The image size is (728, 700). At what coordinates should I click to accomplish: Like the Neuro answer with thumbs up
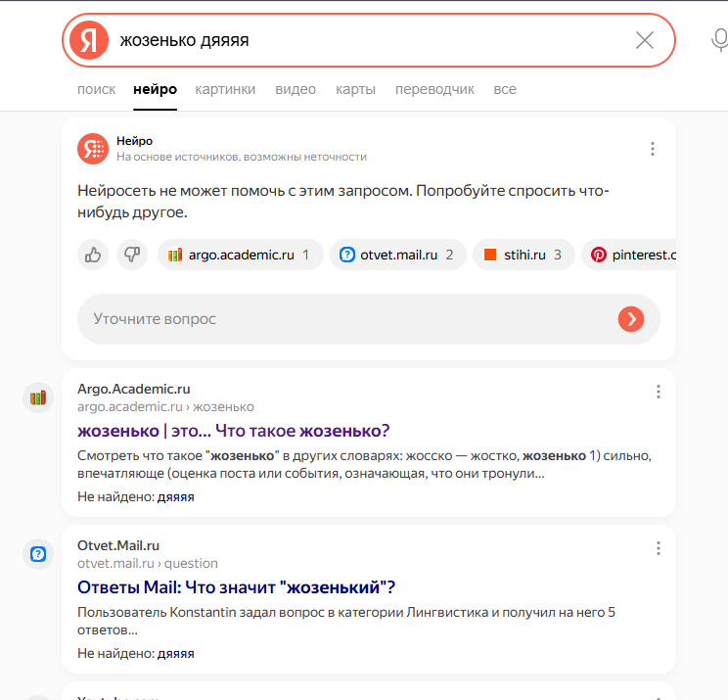pos(93,255)
